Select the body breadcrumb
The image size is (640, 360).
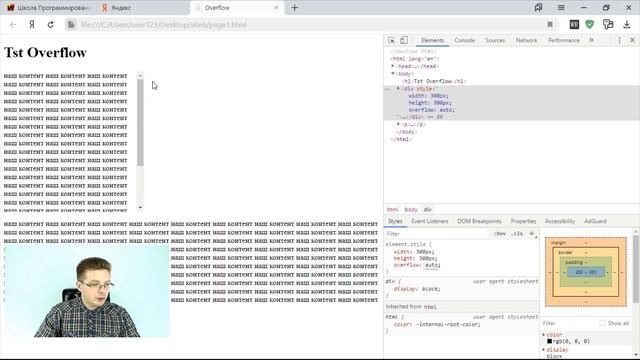411,209
